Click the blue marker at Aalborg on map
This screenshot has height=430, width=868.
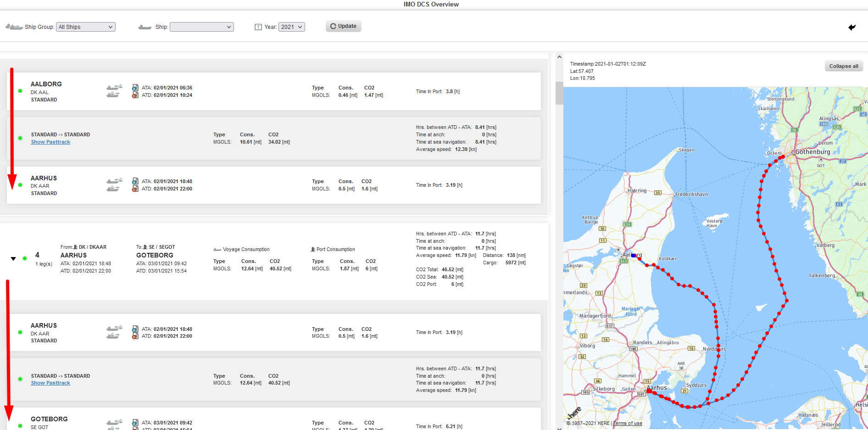pyautogui.click(x=633, y=255)
